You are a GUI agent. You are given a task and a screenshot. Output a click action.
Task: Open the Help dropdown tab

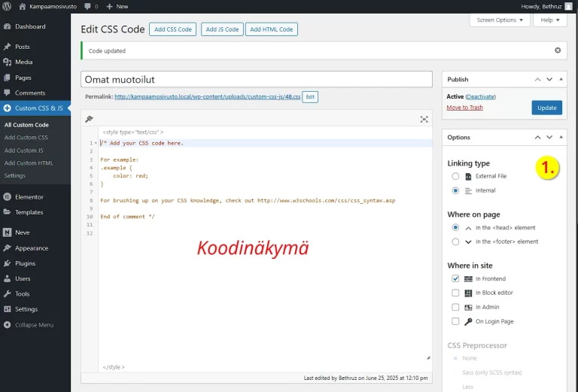tap(549, 20)
